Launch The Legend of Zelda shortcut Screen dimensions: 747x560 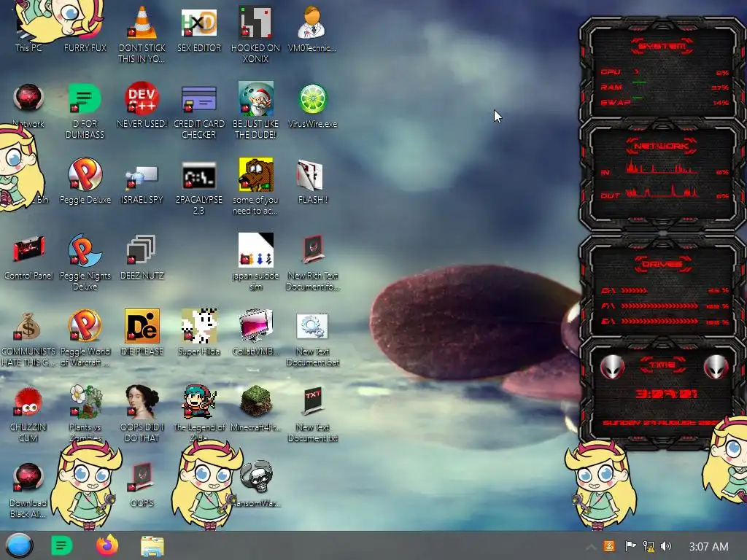click(x=199, y=402)
